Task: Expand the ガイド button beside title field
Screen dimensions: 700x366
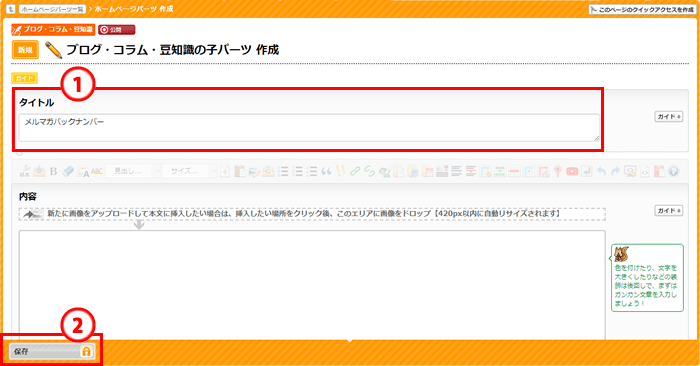Action: tap(668, 116)
